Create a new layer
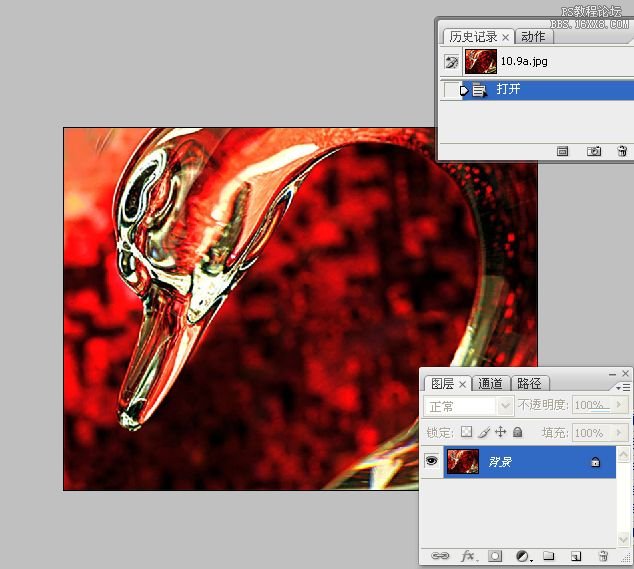This screenshot has height=569, width=634. (576, 556)
